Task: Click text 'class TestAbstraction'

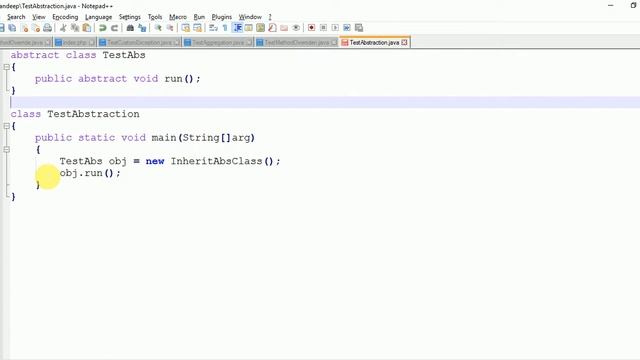Action: coord(75,114)
